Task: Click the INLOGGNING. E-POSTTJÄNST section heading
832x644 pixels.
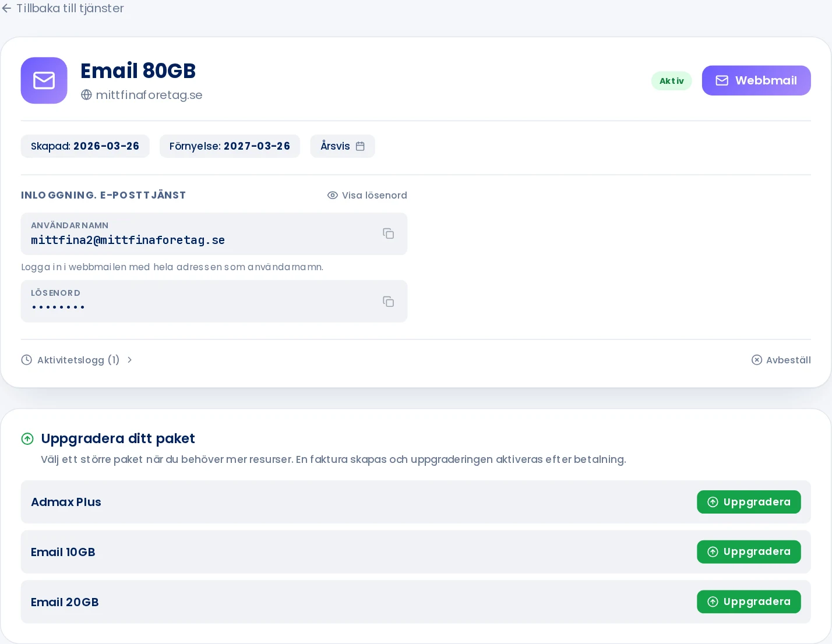Action: pos(104,195)
